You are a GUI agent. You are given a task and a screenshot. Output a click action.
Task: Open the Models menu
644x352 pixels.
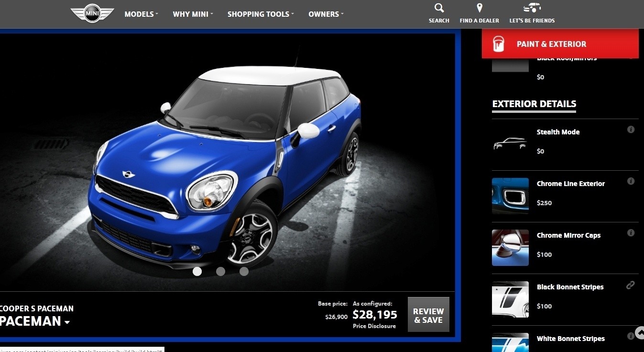pyautogui.click(x=141, y=14)
